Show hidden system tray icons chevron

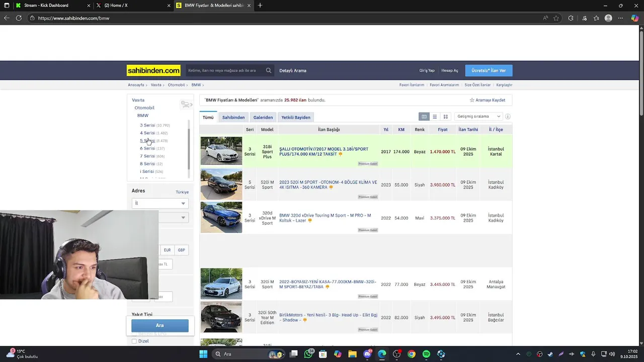pos(518,354)
